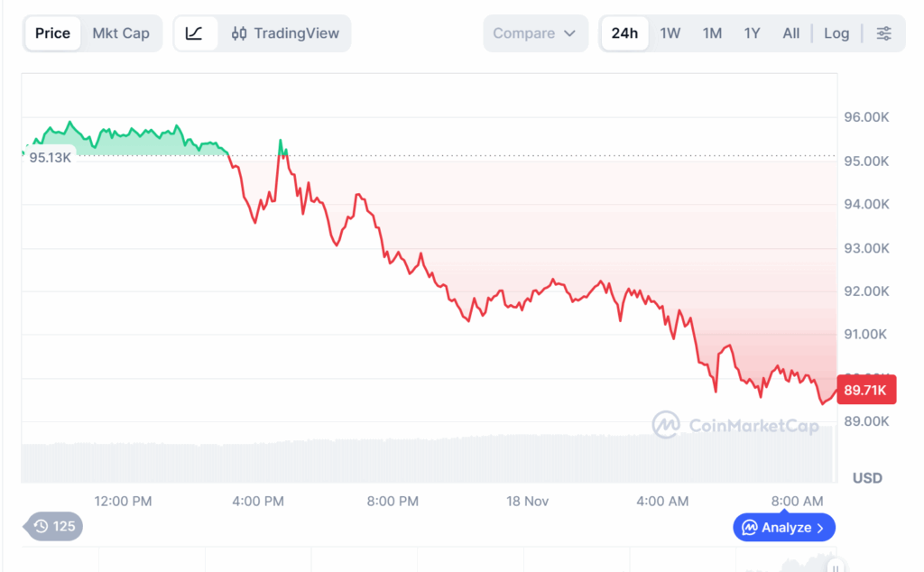924x572 pixels.
Task: Click the history clock 125 badge
Action: [x=53, y=526]
